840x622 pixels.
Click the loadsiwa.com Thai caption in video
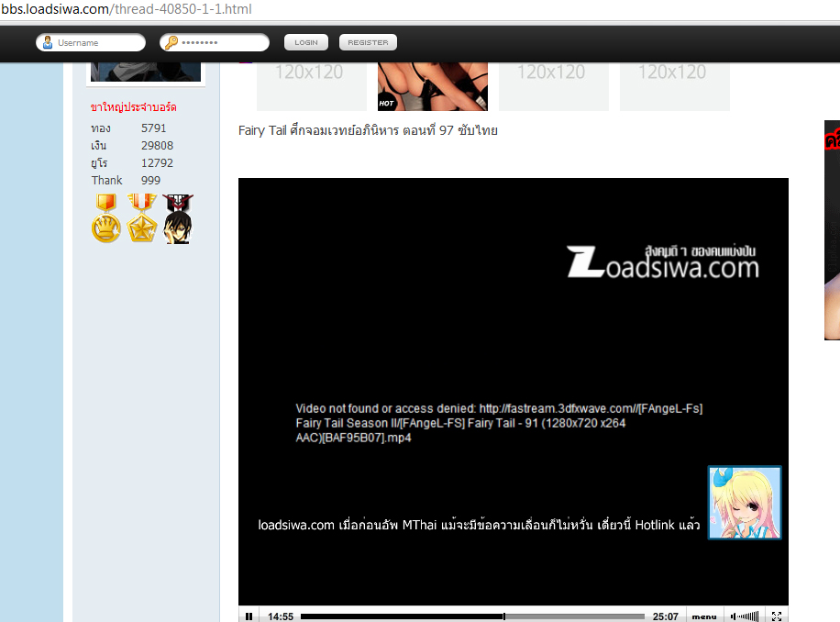[479, 525]
